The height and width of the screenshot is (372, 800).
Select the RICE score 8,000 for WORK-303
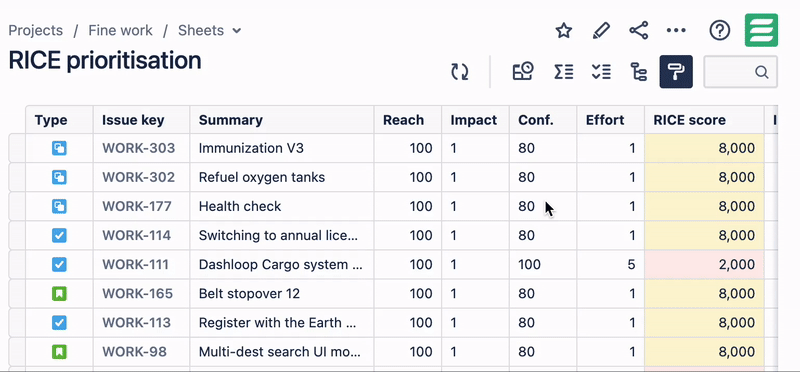(704, 148)
